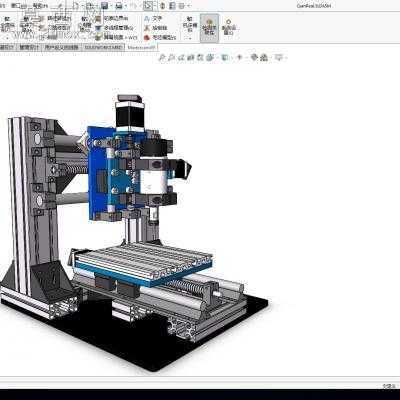The height and width of the screenshot is (400, 400).
Task: Click the highlighted large ribbon button
Action: tap(209, 28)
